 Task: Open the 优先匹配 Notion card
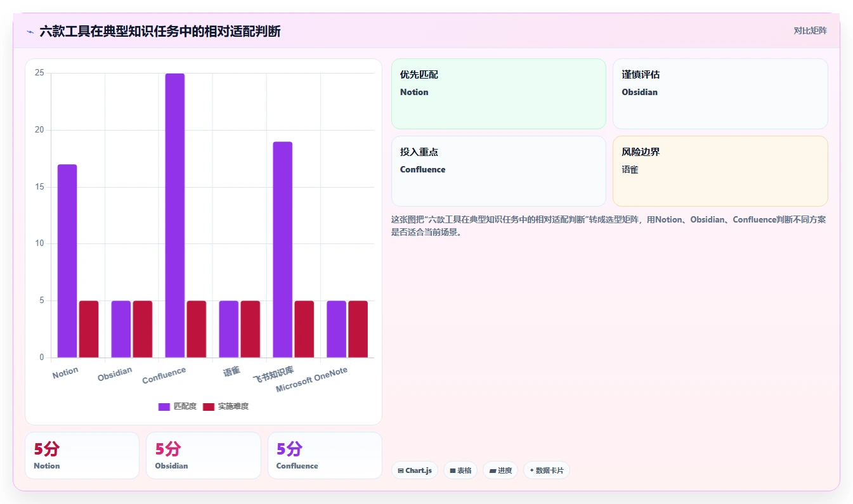tap(498, 94)
